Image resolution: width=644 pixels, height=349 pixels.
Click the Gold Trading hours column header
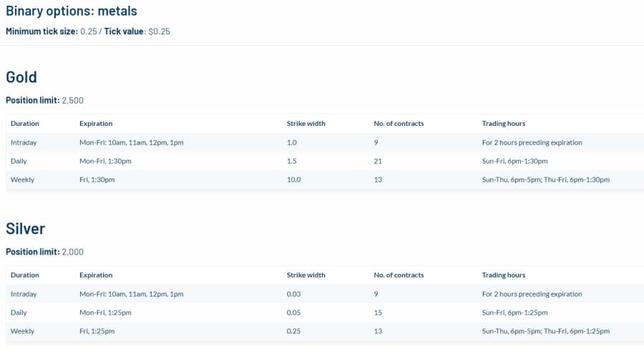tap(504, 124)
